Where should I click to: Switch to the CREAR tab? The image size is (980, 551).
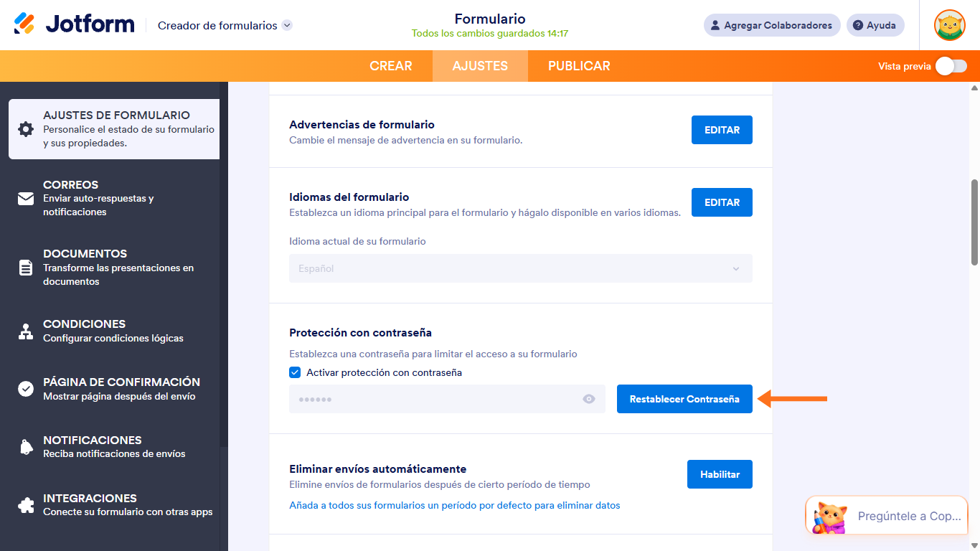392,65
